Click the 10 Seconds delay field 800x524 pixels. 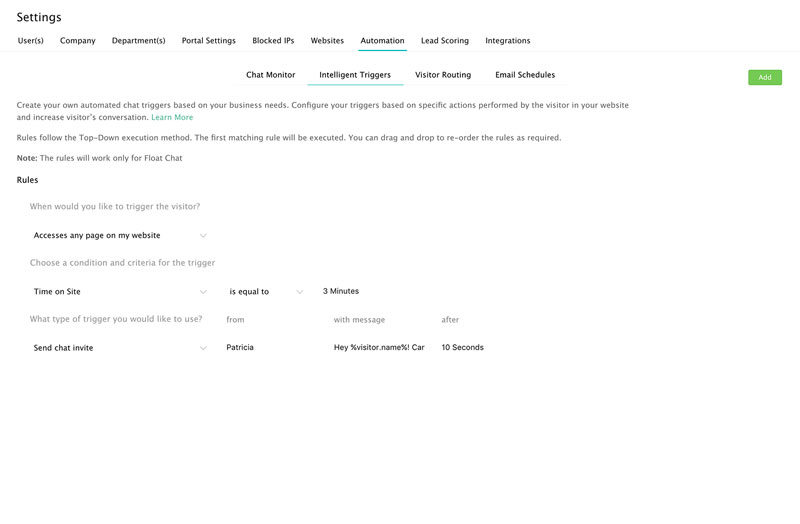(x=462, y=347)
